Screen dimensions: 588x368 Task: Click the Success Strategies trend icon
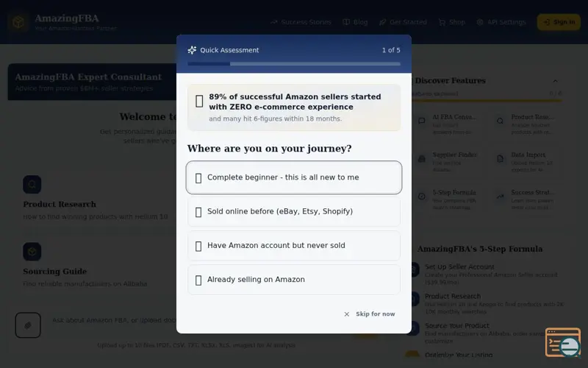501,196
